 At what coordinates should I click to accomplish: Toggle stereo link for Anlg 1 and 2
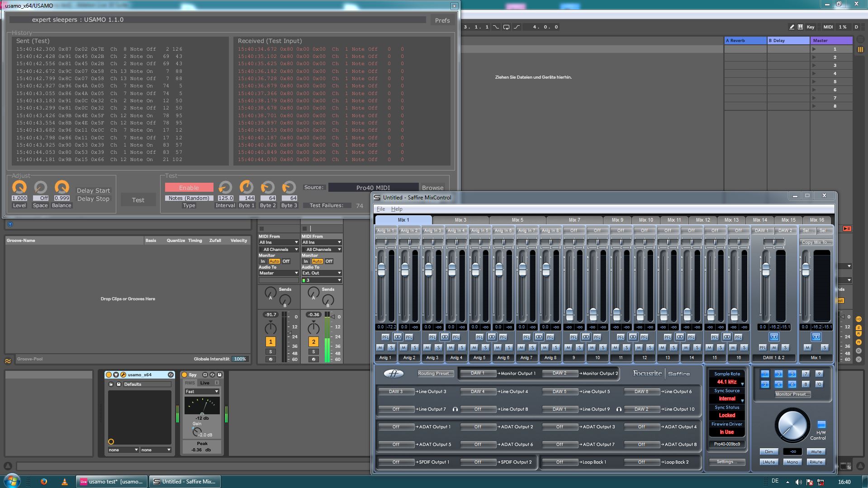tap(397, 337)
